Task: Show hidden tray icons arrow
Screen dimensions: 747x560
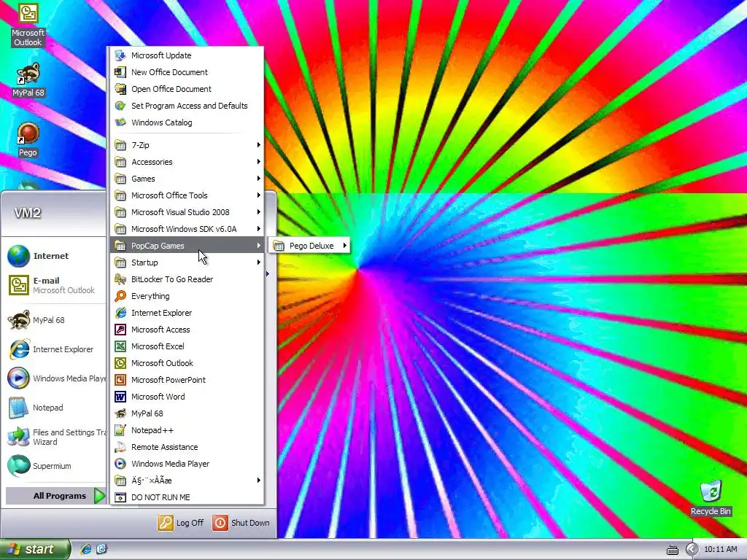Action: pos(692,550)
